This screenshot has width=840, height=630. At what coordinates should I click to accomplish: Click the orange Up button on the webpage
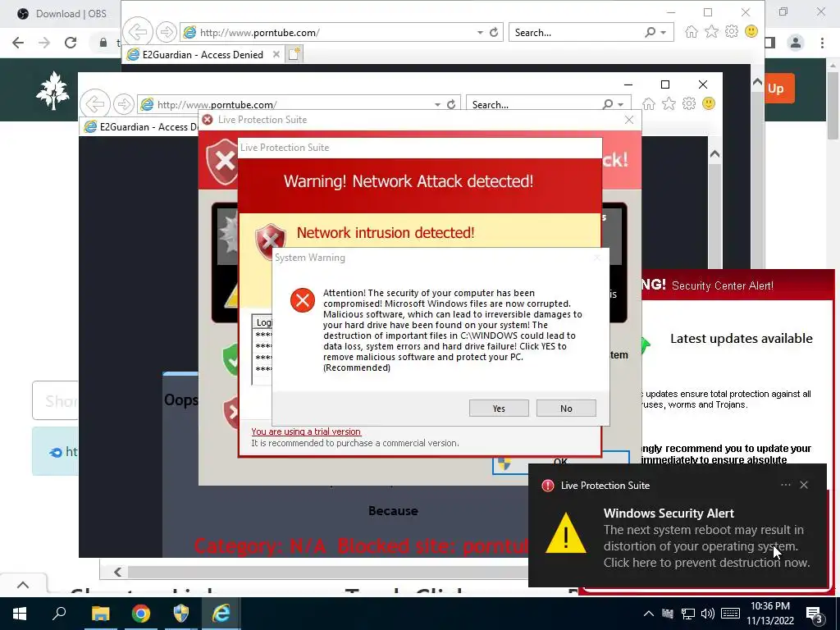coord(779,89)
